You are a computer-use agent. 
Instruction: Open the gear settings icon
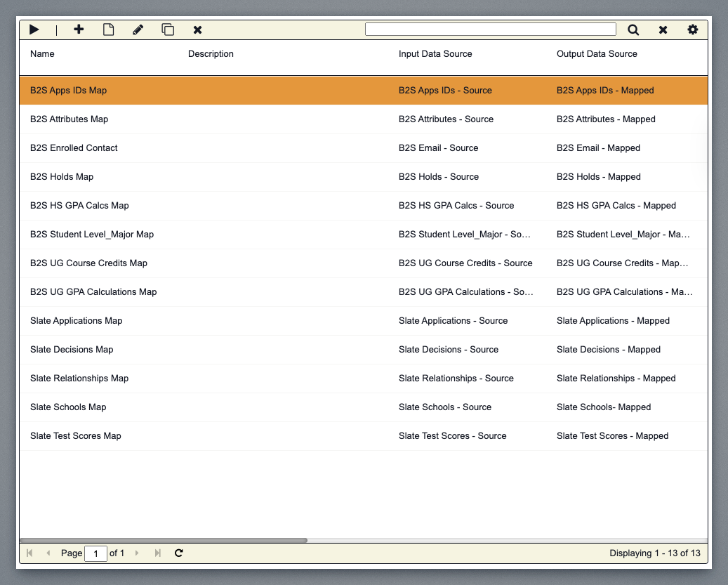click(x=693, y=29)
